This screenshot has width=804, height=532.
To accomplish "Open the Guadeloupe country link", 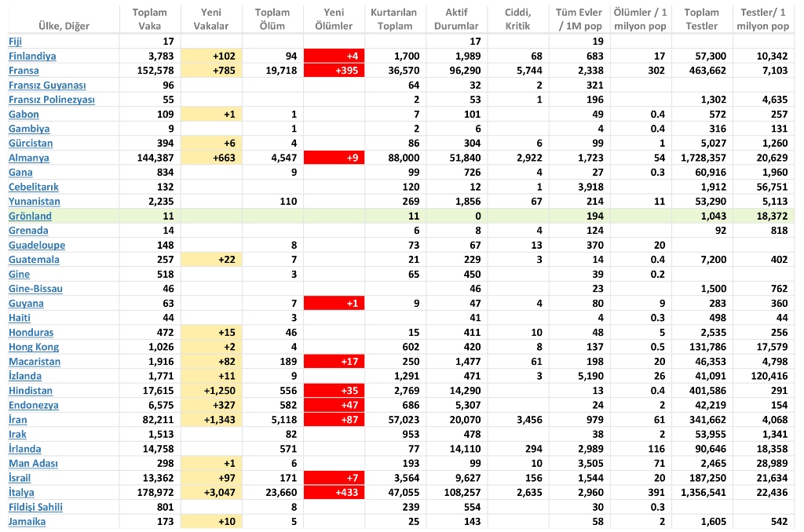I will (x=37, y=245).
